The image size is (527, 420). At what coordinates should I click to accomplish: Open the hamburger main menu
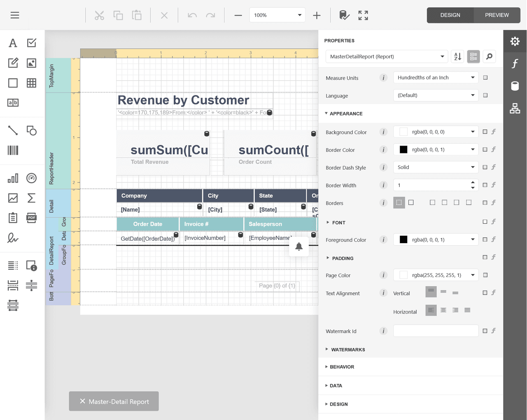[15, 15]
